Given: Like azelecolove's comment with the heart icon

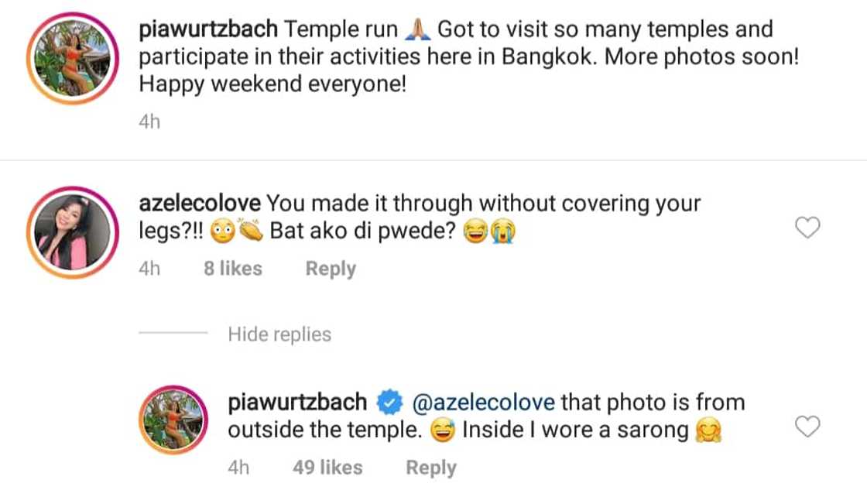Looking at the screenshot, I should (807, 228).
